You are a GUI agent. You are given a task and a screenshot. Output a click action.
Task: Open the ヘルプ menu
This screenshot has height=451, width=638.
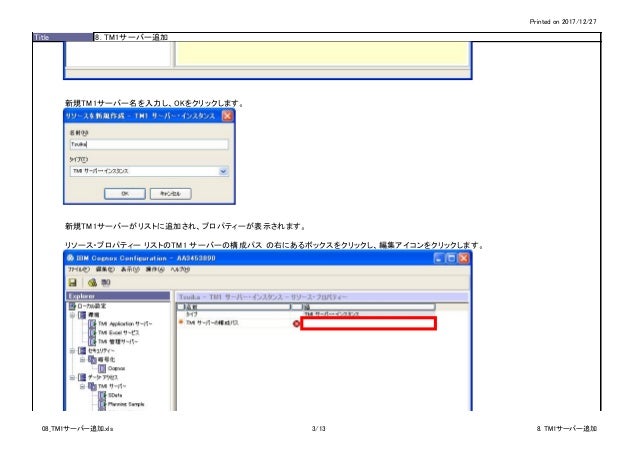click(x=180, y=269)
